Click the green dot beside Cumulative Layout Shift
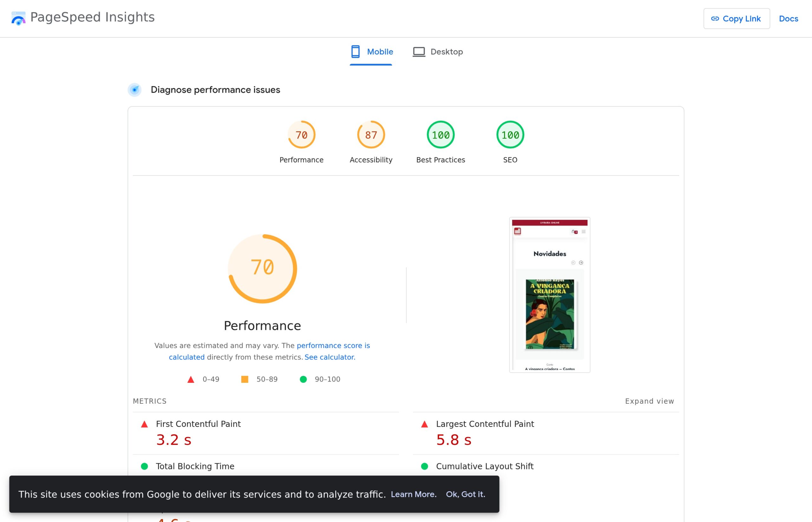Viewport: 812px width, 522px height. 424,466
